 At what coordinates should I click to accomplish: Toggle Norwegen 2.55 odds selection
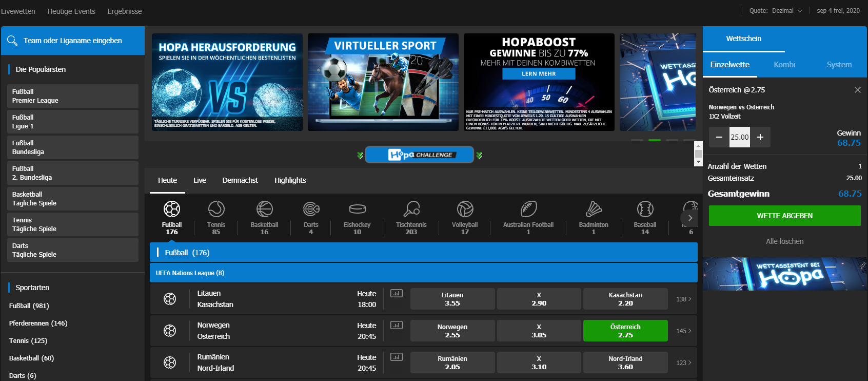click(x=452, y=331)
